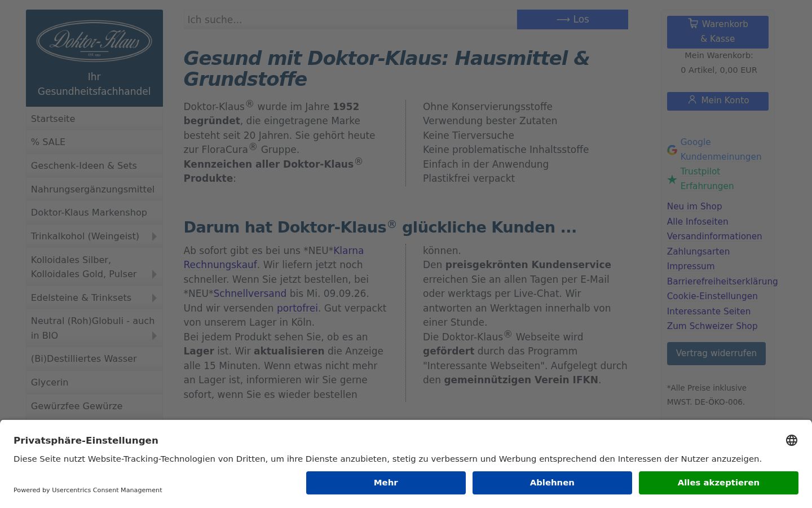This screenshot has height=508, width=812.
Task: Click 'Ohne Konservierungsstoffe' text
Action: click(x=488, y=107)
